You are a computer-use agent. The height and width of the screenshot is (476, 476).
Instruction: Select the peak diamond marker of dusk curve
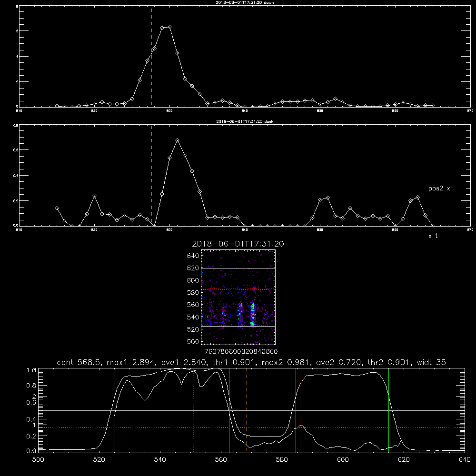(177, 140)
